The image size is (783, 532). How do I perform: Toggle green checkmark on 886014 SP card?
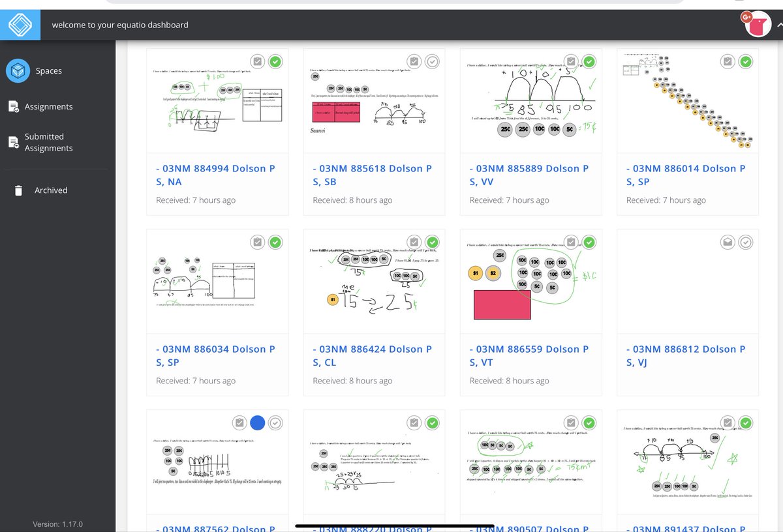(x=746, y=62)
